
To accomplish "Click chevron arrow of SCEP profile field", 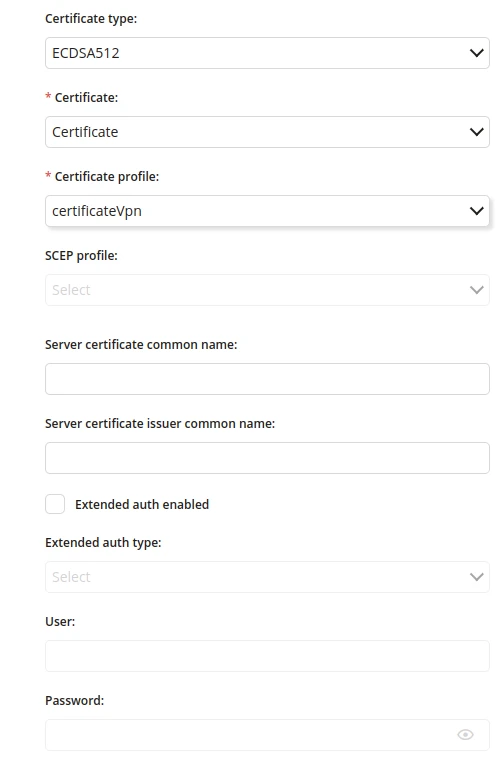I will [x=477, y=290].
